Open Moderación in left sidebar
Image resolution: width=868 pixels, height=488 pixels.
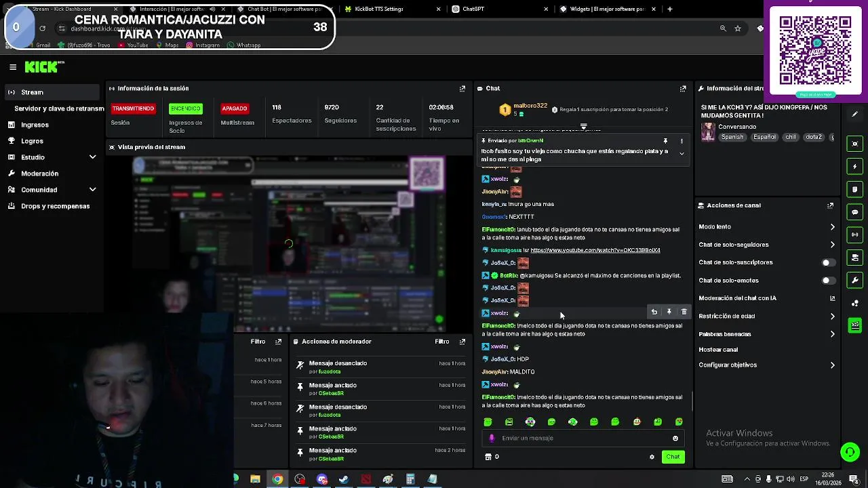coord(39,174)
